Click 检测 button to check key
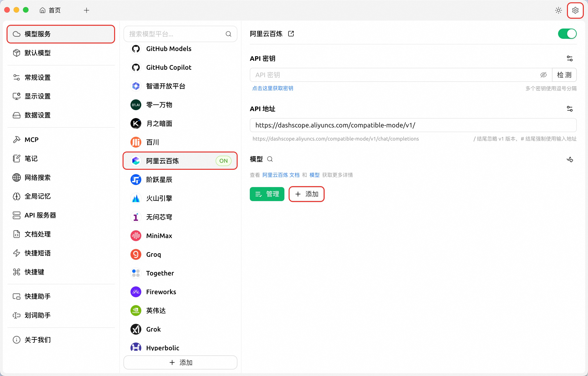This screenshot has height=376, width=588. click(x=564, y=75)
